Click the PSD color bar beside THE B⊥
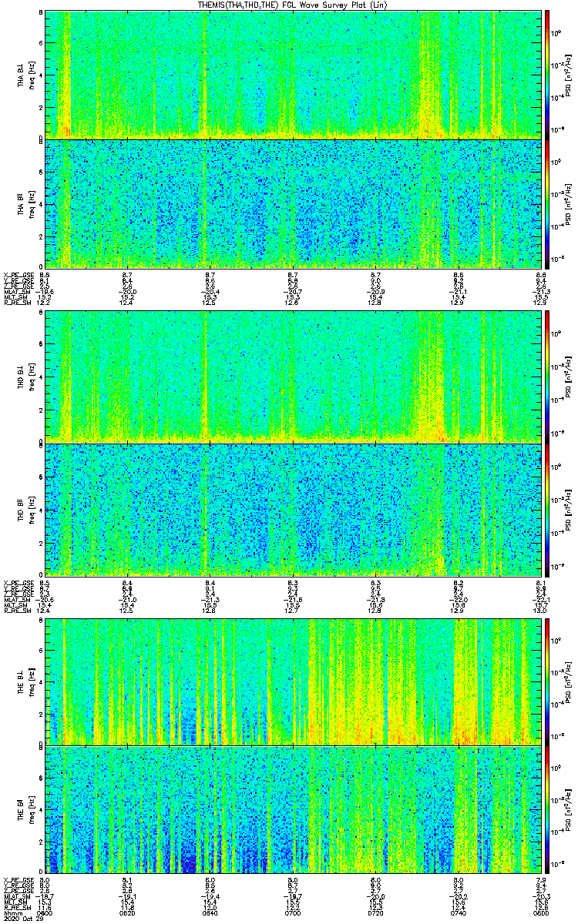 click(x=547, y=681)
